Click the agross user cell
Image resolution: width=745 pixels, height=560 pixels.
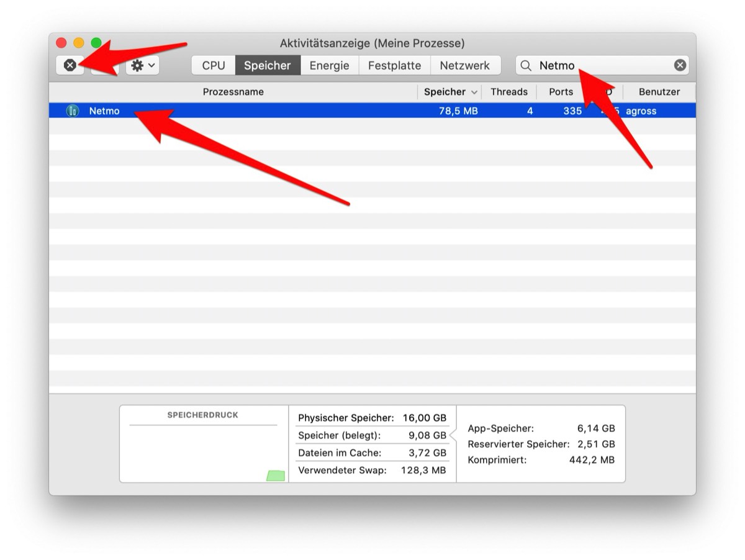coord(641,111)
